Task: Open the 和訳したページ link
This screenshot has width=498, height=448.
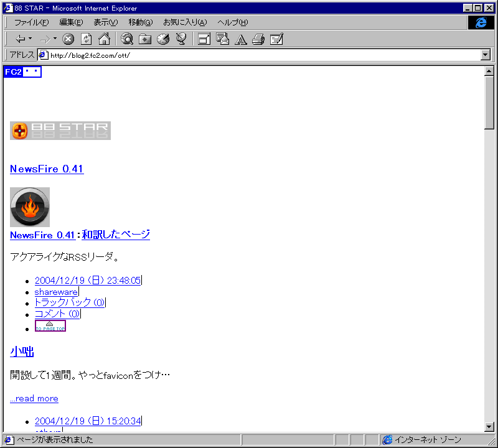Action: [x=116, y=235]
